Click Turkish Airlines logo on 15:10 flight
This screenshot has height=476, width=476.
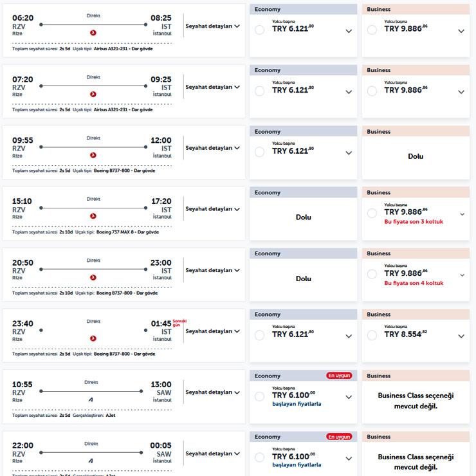[93, 215]
